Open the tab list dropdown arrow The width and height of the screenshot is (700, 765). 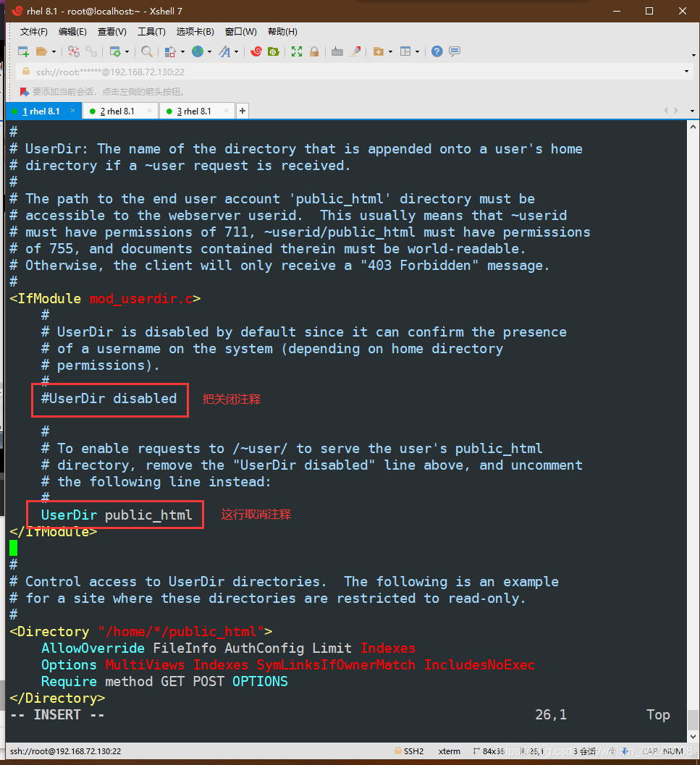tap(692, 111)
